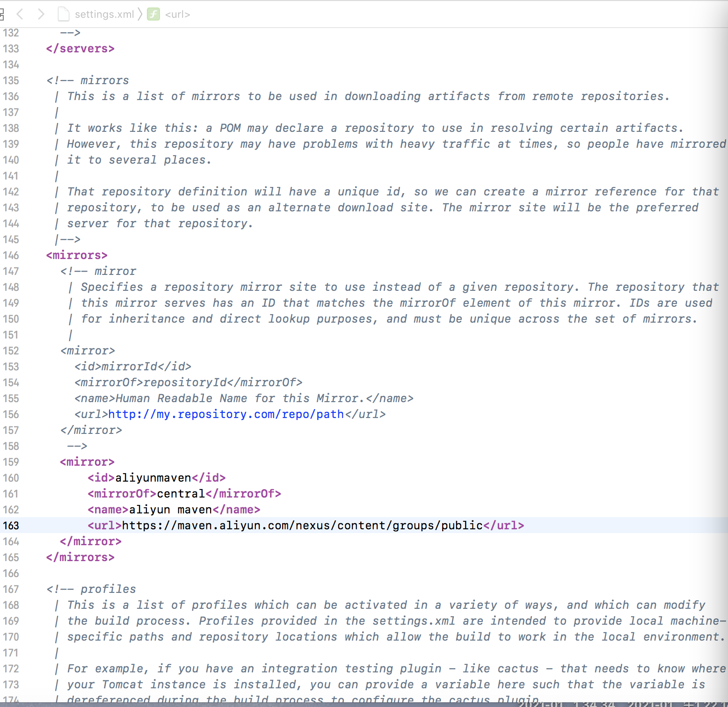Click the closing </mirror> tag on line 164

(91, 541)
